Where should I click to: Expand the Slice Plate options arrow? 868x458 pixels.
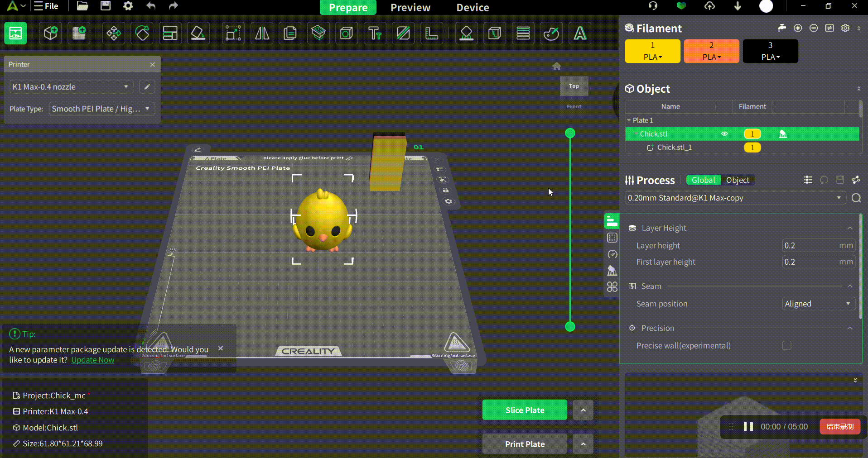(583, 410)
